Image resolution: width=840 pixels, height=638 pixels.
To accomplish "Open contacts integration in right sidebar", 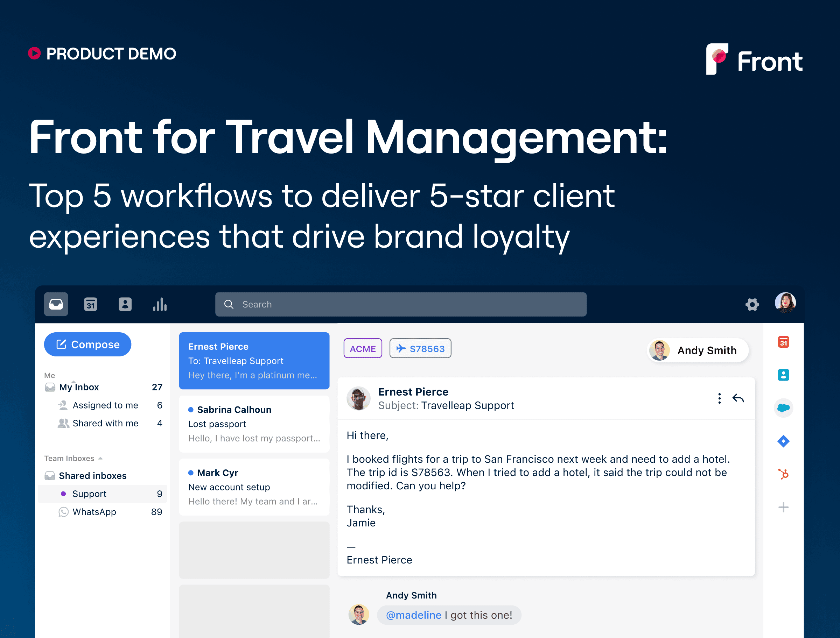I will point(783,375).
